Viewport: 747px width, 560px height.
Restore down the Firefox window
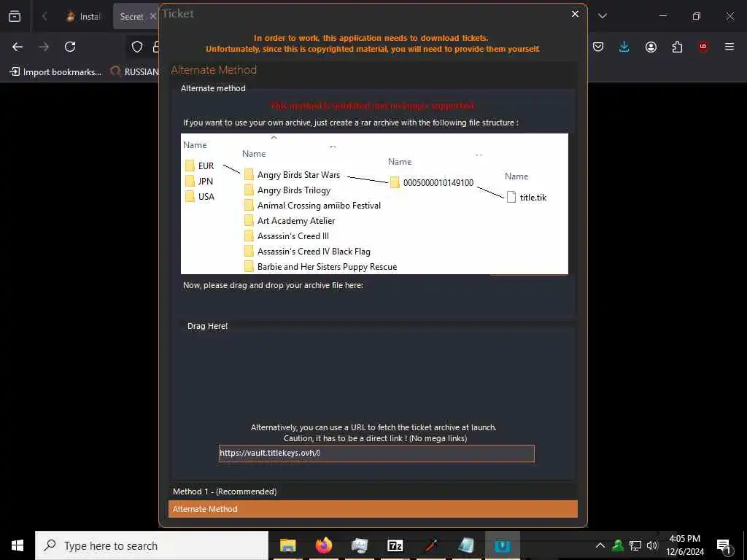(697, 16)
